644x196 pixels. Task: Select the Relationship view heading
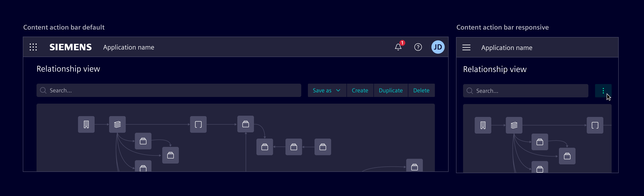point(68,69)
